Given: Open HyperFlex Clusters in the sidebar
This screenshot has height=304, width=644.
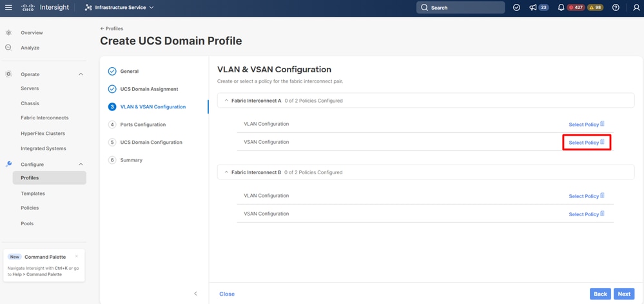Looking at the screenshot, I should coord(43,134).
